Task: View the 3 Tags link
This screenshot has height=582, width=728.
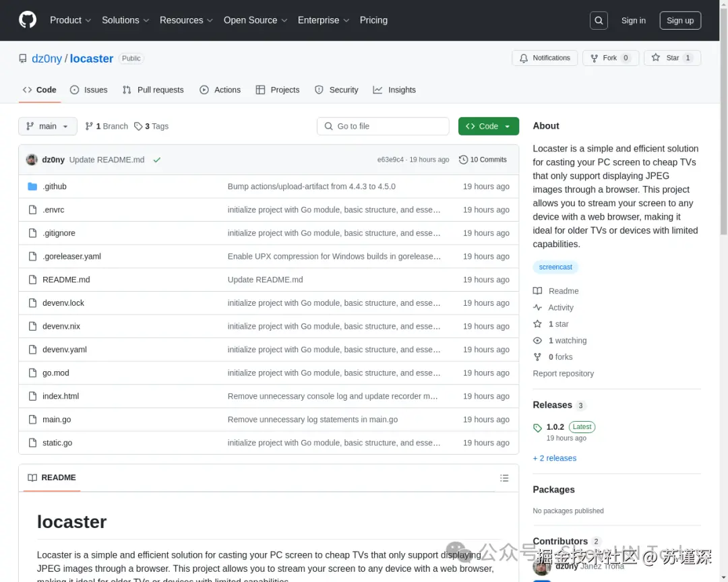Action: point(152,126)
